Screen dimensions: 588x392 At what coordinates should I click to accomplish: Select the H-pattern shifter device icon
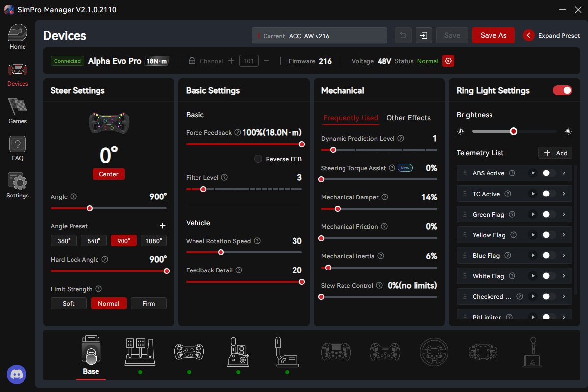[x=238, y=352]
